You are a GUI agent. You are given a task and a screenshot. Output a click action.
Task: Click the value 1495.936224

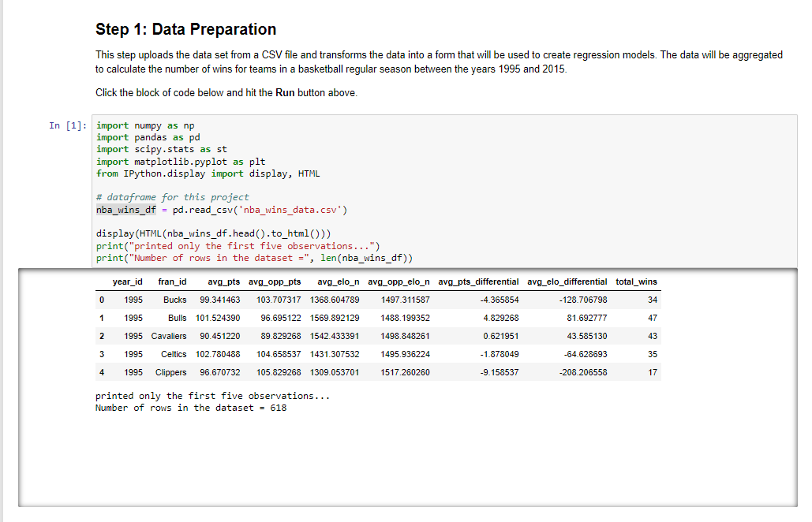406,354
